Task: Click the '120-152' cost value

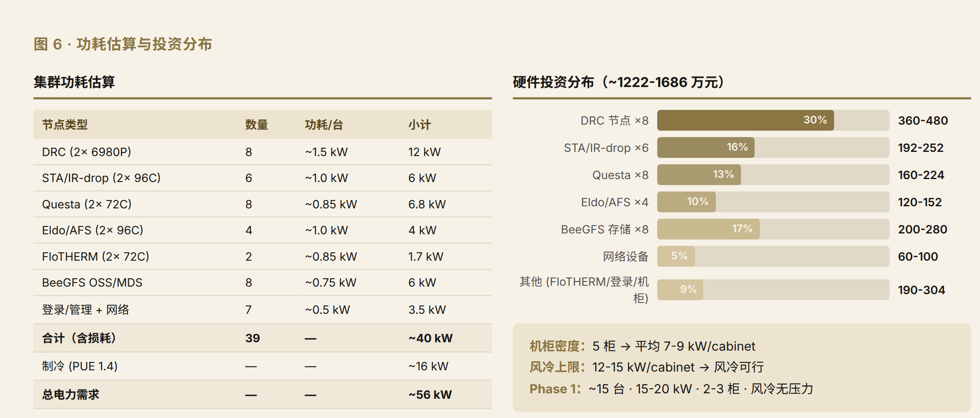Action: [x=920, y=202]
